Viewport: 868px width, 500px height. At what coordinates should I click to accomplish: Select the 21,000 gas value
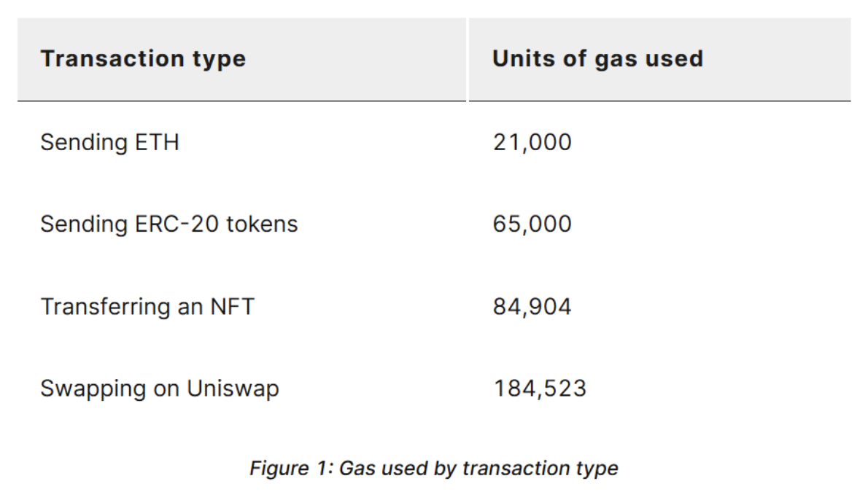click(x=532, y=143)
